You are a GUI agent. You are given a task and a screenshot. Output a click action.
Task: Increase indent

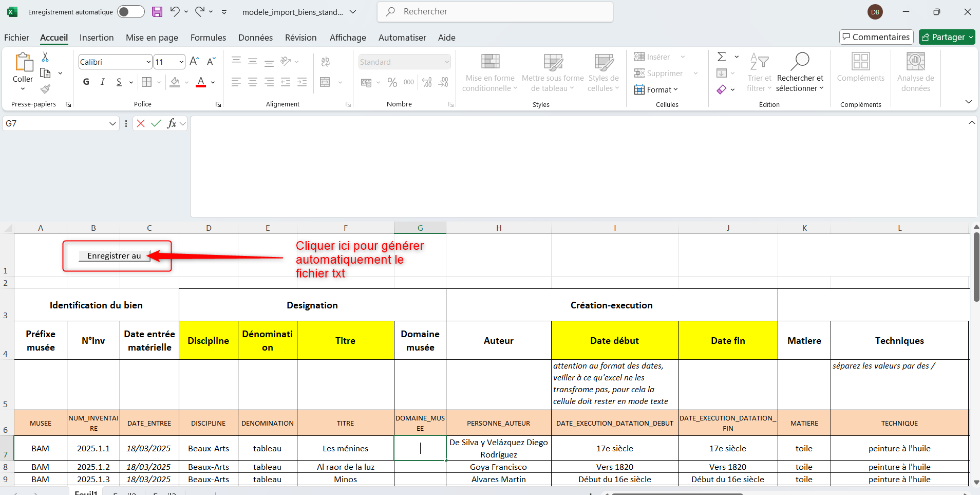tap(302, 82)
